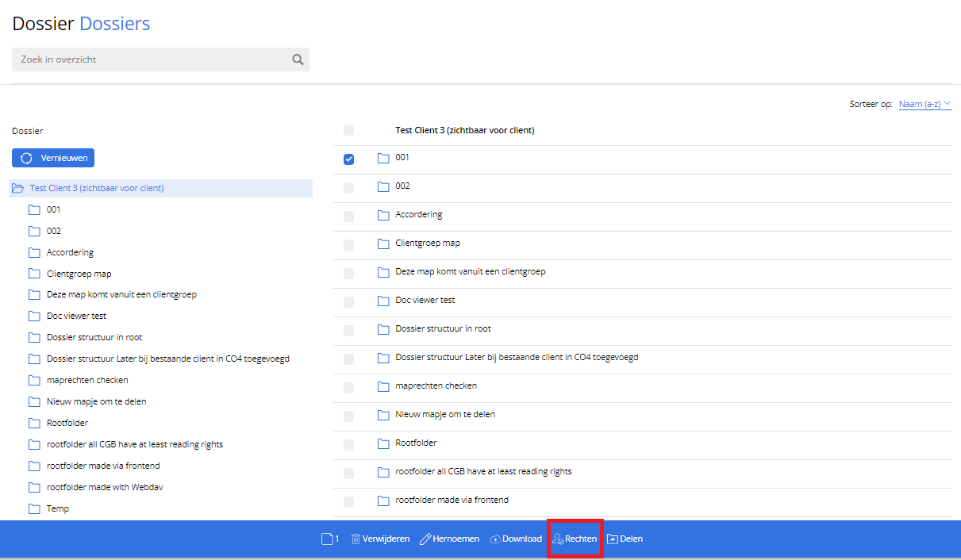Click folder icon beside 002 in tree
The width and height of the screenshot is (961, 560).
[x=34, y=232]
